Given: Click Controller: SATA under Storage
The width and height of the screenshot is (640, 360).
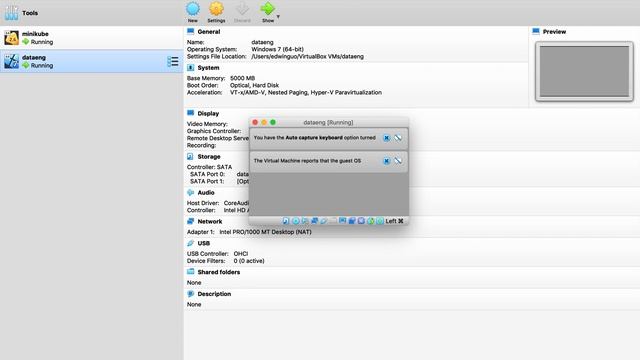Looking at the screenshot, I should [209, 167].
